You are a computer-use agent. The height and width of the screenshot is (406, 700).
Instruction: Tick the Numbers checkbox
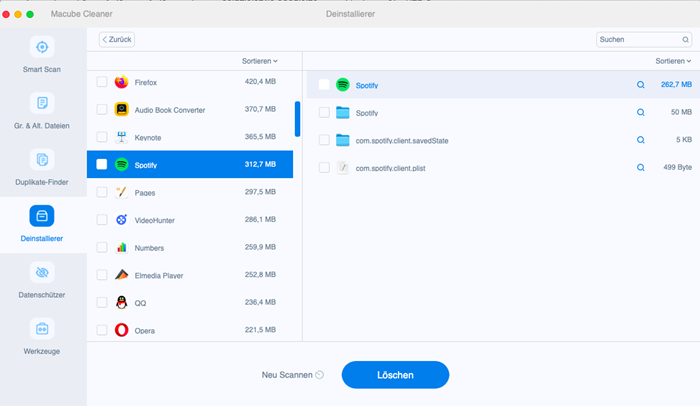102,247
